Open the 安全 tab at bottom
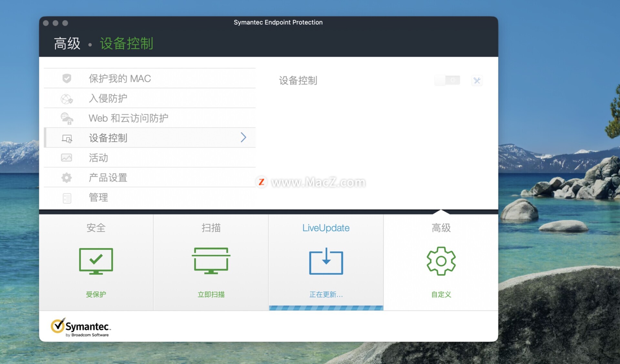 point(96,228)
